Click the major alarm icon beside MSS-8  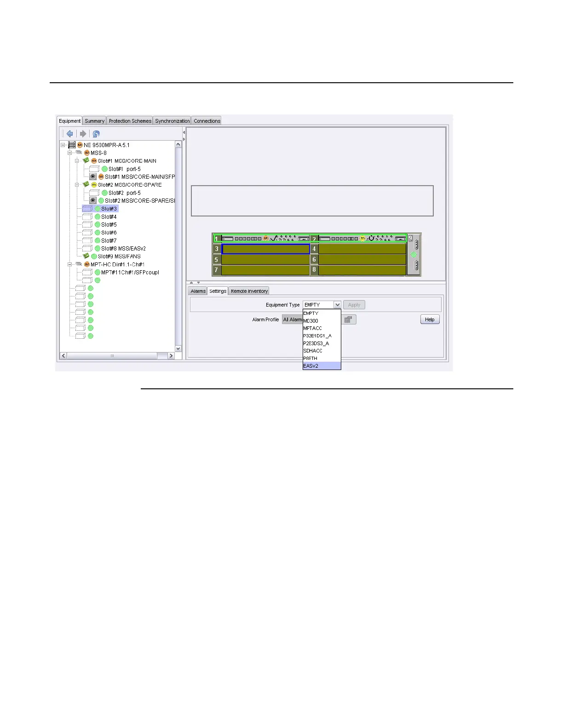(87, 153)
